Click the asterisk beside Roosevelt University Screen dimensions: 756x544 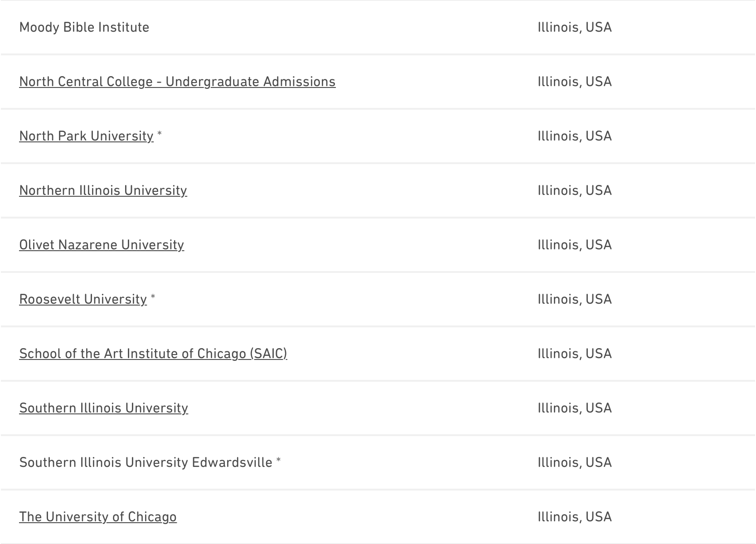(153, 297)
